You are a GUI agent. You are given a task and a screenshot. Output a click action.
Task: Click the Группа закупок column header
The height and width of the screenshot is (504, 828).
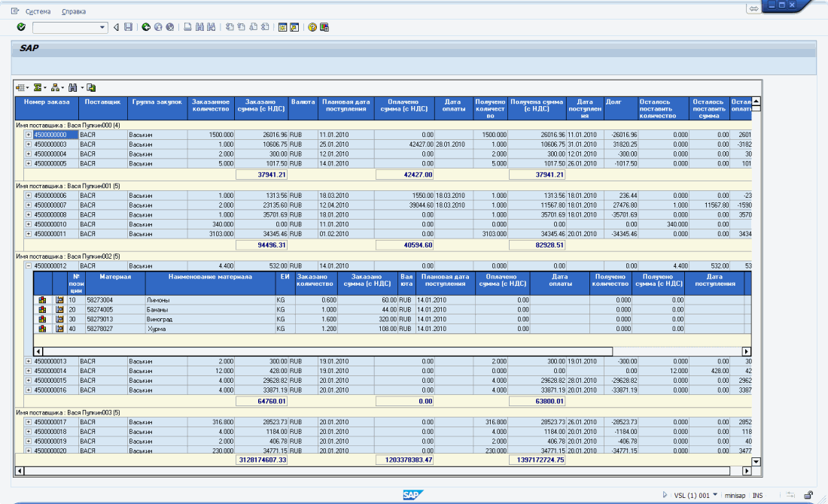(157, 108)
